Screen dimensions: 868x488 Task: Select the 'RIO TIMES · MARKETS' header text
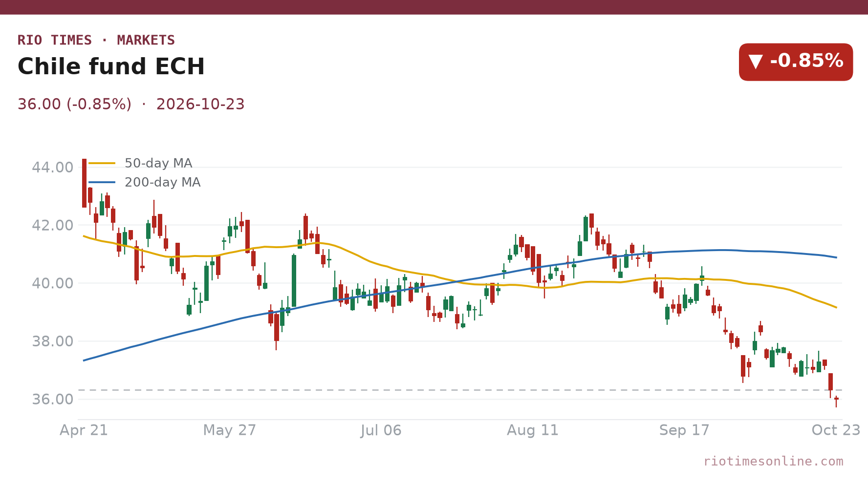pyautogui.click(x=96, y=40)
